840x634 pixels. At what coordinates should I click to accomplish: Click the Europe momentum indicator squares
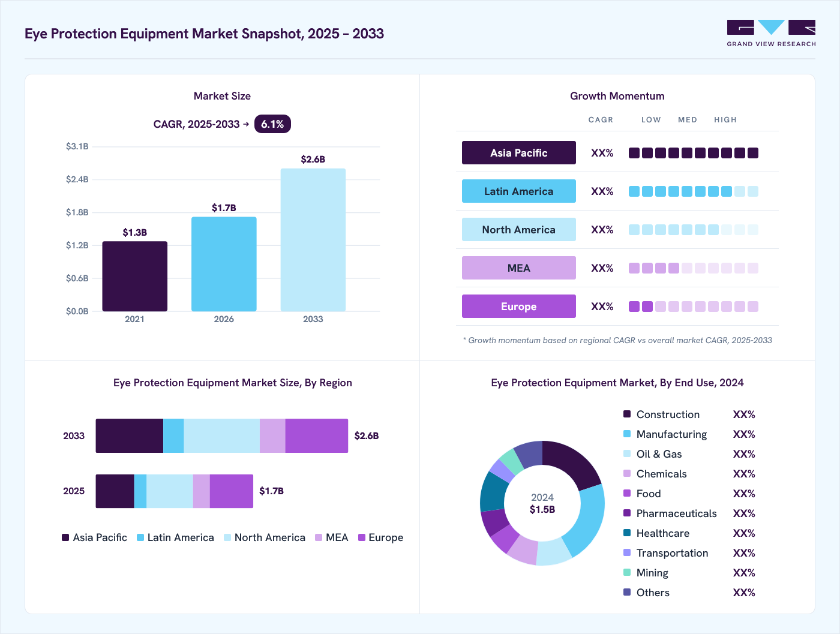pos(693,307)
